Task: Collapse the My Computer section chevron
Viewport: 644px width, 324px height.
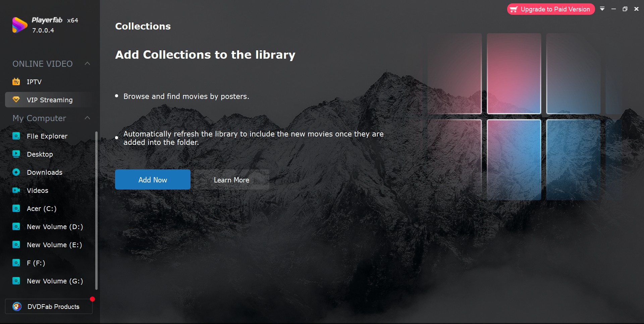Action: 88,118
